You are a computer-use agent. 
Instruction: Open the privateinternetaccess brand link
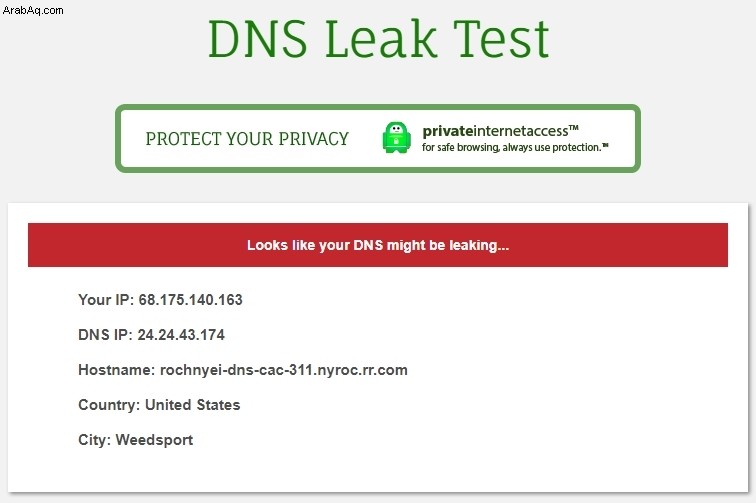click(x=500, y=131)
